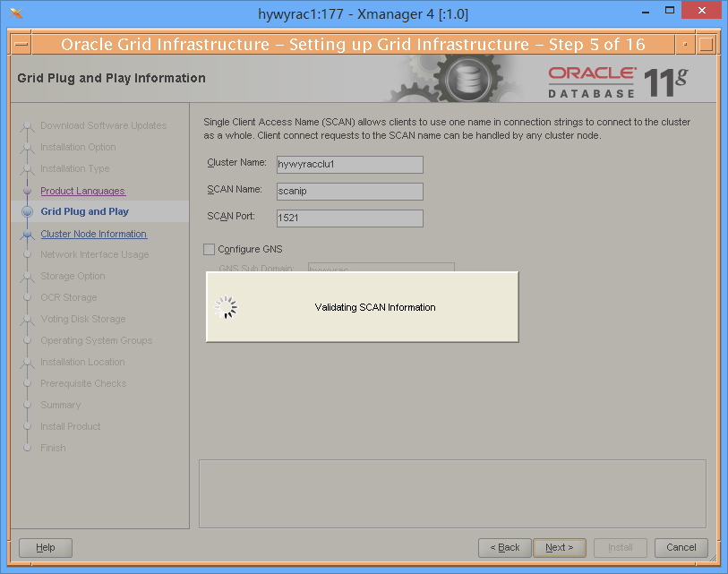
Task: Click the Help button
Action: (46, 548)
